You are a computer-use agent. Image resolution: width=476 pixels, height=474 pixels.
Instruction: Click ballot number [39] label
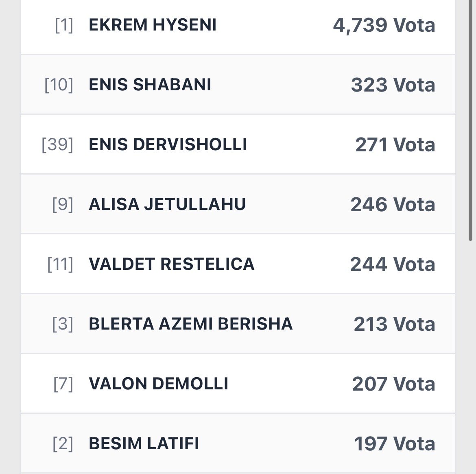click(x=57, y=145)
